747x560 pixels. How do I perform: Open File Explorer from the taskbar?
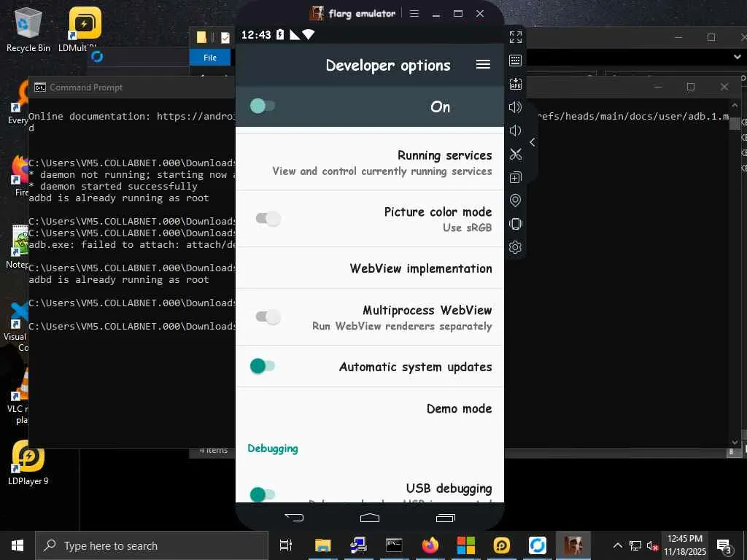tap(322, 545)
